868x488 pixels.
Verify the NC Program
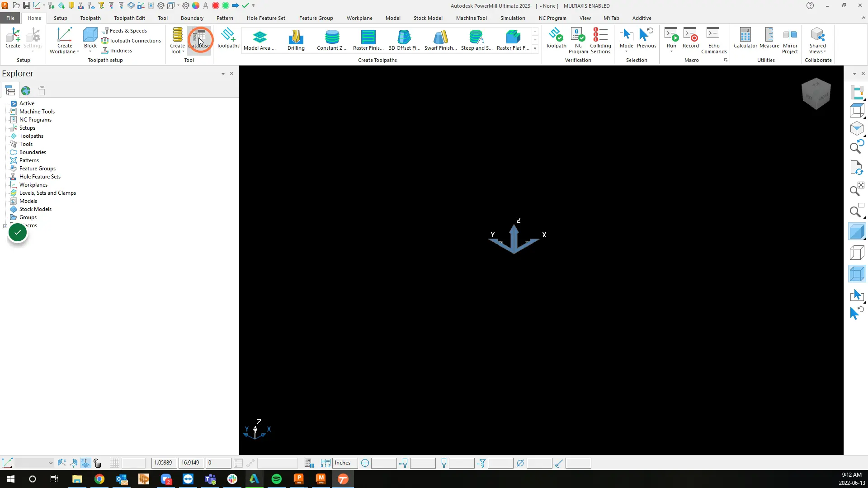pyautogui.click(x=578, y=41)
